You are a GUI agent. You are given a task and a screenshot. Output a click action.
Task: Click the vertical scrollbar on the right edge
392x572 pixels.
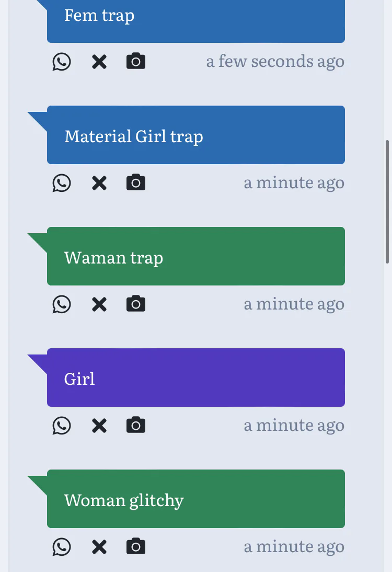pos(387,201)
